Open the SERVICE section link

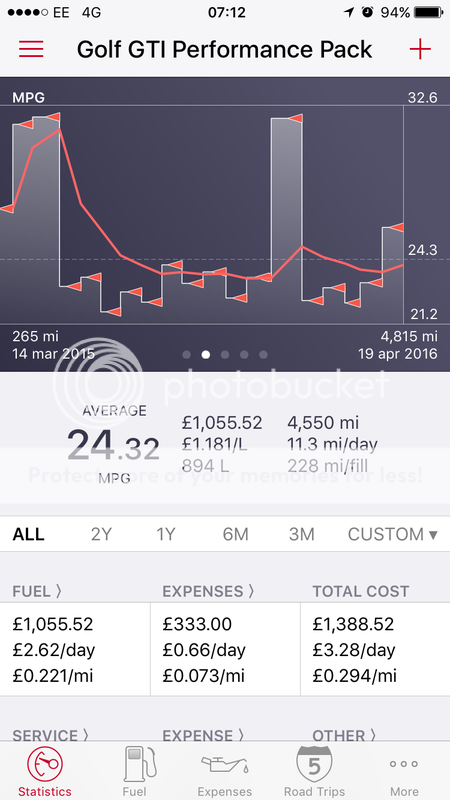(50, 735)
